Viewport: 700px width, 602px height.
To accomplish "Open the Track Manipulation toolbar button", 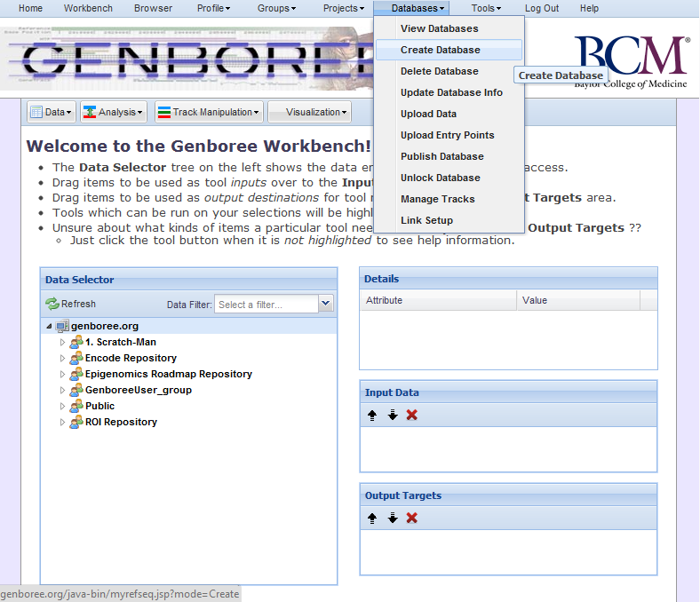I will (209, 113).
